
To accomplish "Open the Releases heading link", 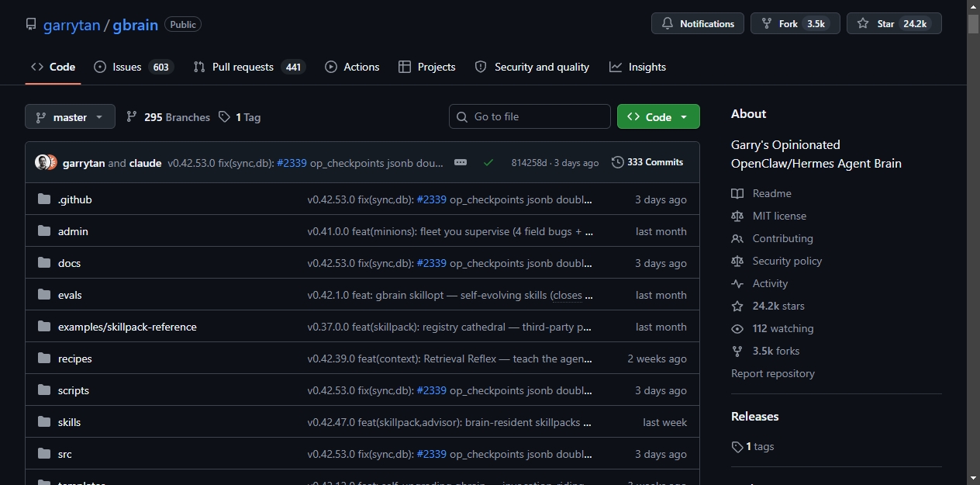I will [755, 416].
